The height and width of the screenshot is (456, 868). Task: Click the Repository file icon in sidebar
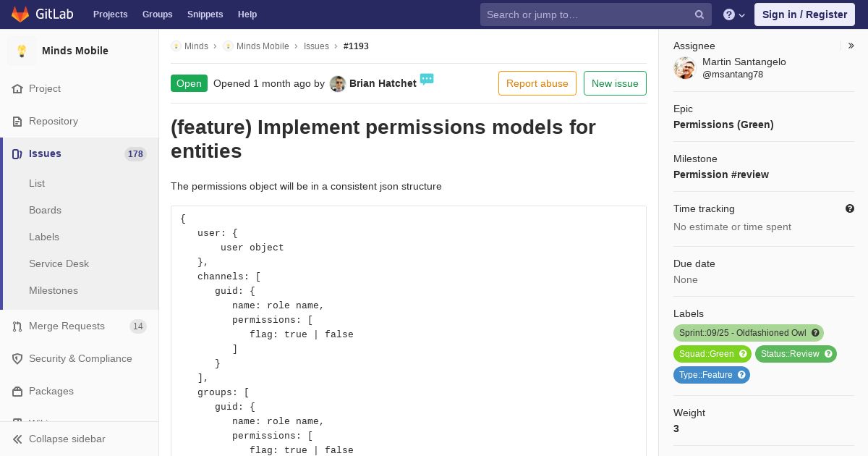coord(17,121)
